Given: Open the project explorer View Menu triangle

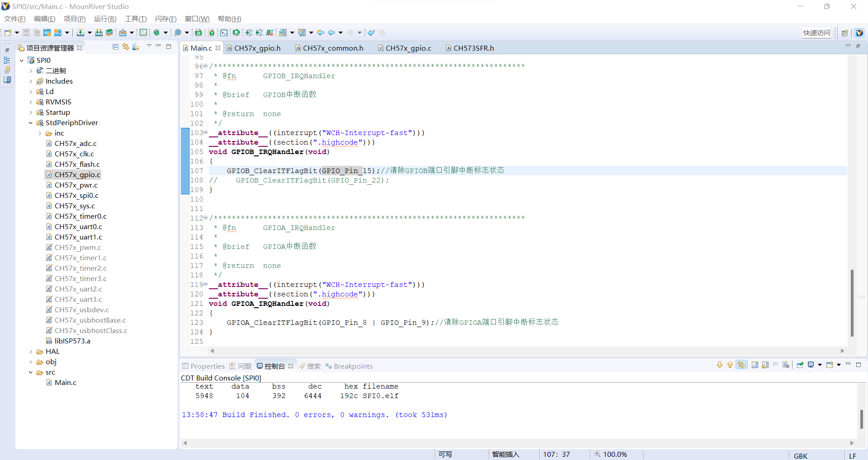Looking at the screenshot, I should (x=149, y=46).
